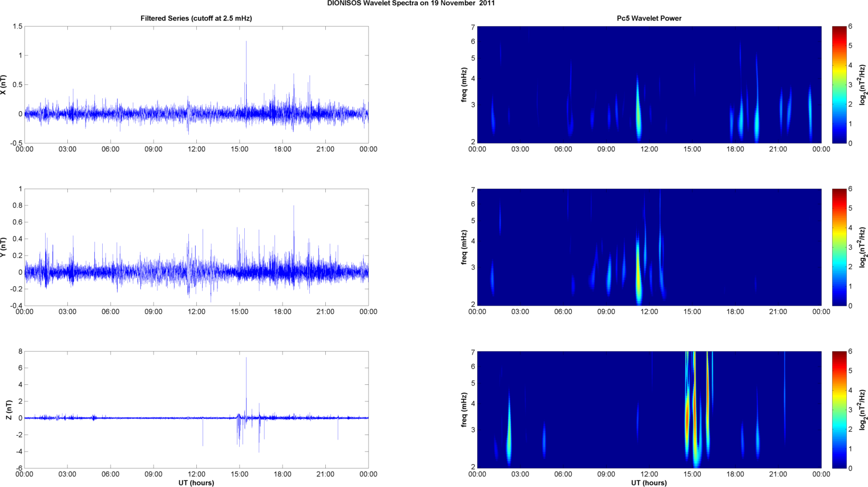Screen dimensions: 868x487
Task: Click the brightest peak in middle wavelet spectrum
Action: click(x=639, y=274)
